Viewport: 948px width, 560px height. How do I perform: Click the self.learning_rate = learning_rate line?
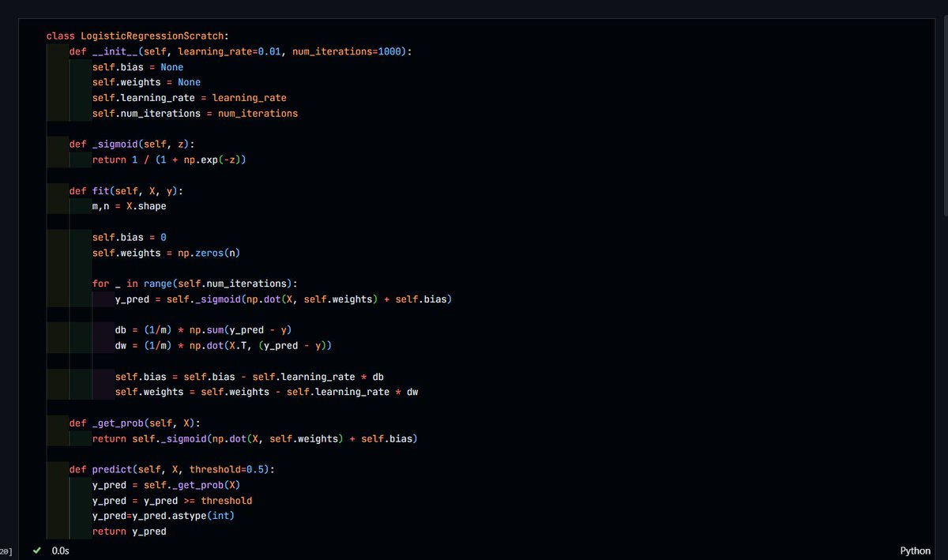[x=190, y=98]
